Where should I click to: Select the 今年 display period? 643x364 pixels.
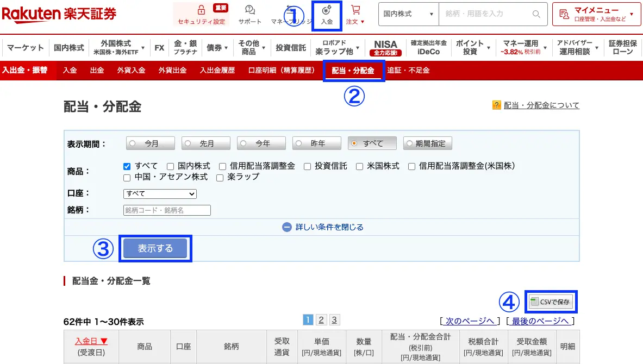click(x=261, y=143)
